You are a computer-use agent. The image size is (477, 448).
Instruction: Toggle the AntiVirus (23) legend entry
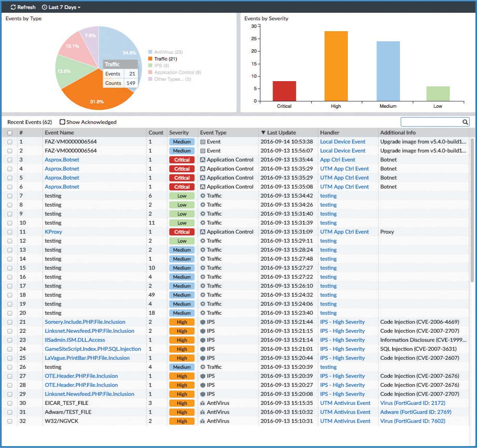pyautogui.click(x=168, y=52)
